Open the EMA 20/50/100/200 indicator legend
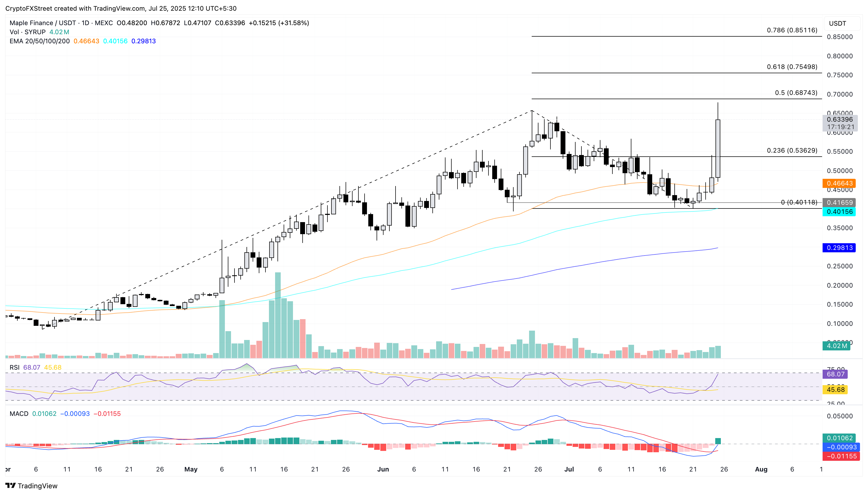Screen dimensions: 868x495 tap(40, 41)
